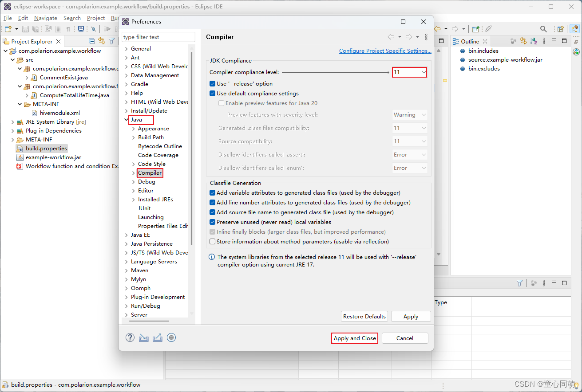This screenshot has height=392, width=582.
Task: Click Apply and Close button
Action: [355, 338]
